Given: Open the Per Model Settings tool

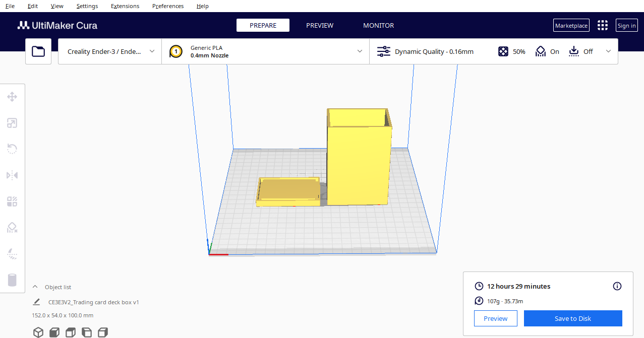Looking at the screenshot, I should [12, 201].
